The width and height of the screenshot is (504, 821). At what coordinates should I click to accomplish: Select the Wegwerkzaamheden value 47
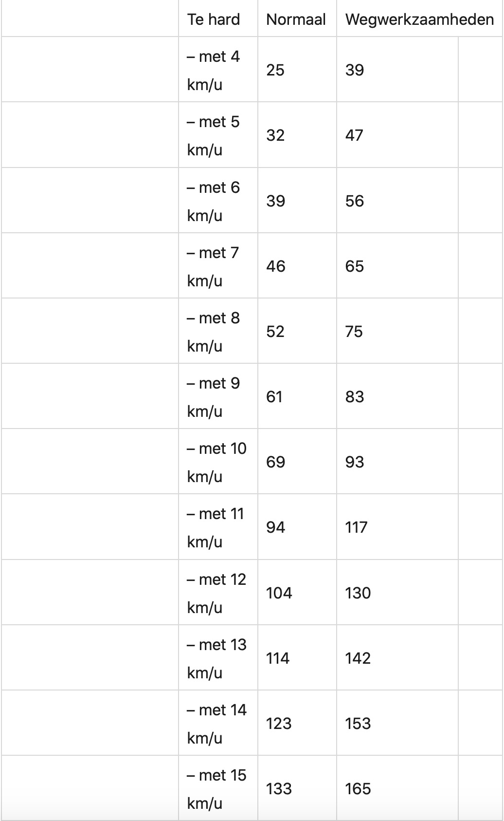pos(355,135)
